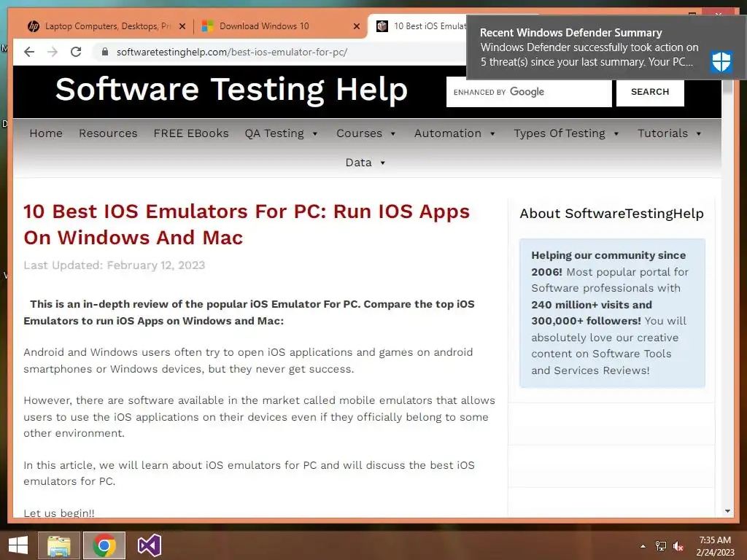The height and width of the screenshot is (560, 747).
Task: Click the About SoftwareTestingHelp heading
Action: [612, 214]
